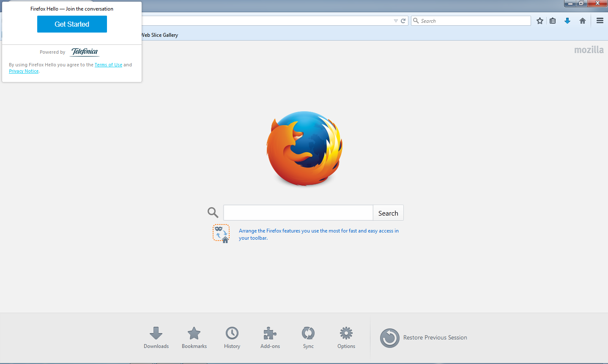Image resolution: width=608 pixels, height=364 pixels.
Task: Bookmark this page with the star icon
Action: 540,21
